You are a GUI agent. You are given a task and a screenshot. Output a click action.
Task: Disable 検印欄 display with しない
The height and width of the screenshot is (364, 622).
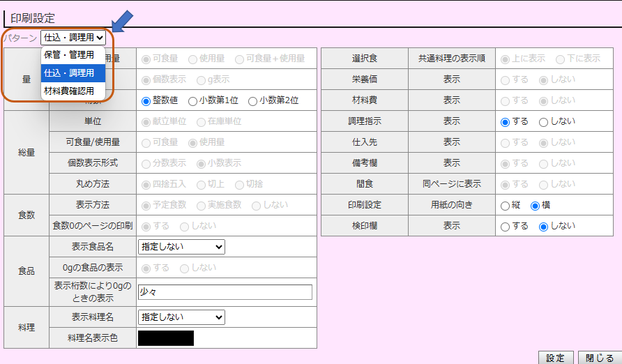(543, 227)
